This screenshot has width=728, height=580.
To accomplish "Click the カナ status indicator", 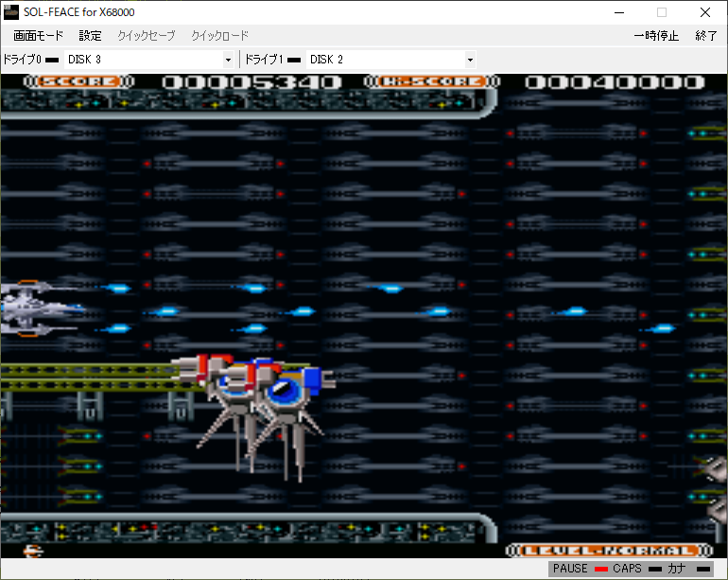I will pos(703,570).
